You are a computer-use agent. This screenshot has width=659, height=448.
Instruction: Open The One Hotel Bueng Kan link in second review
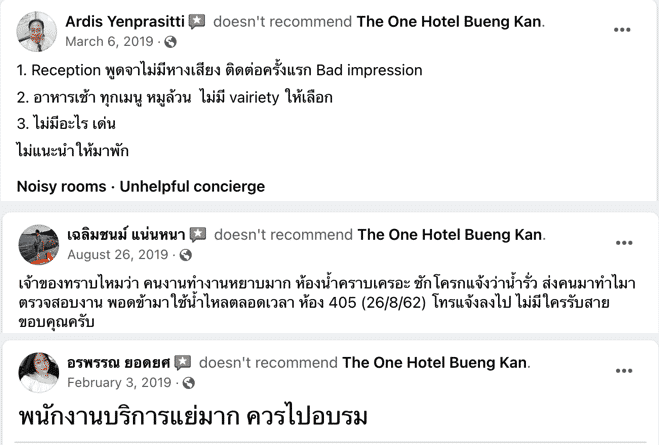click(x=449, y=235)
